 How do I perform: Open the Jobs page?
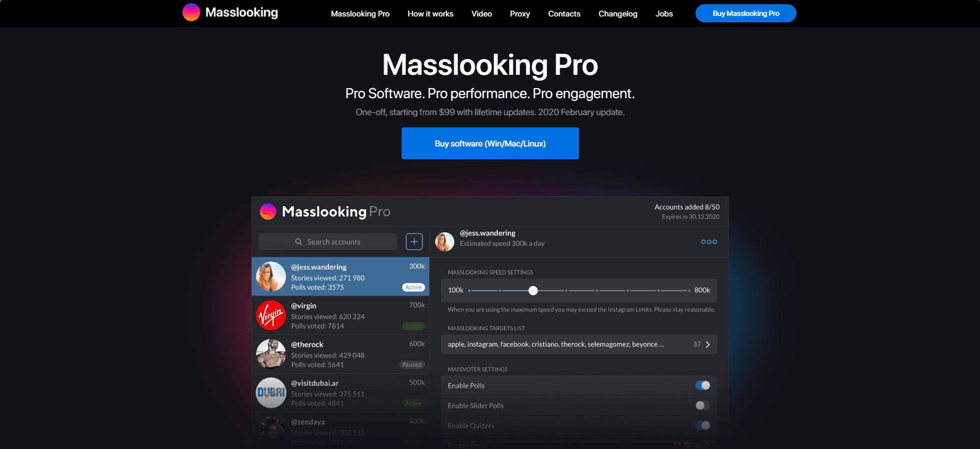664,14
